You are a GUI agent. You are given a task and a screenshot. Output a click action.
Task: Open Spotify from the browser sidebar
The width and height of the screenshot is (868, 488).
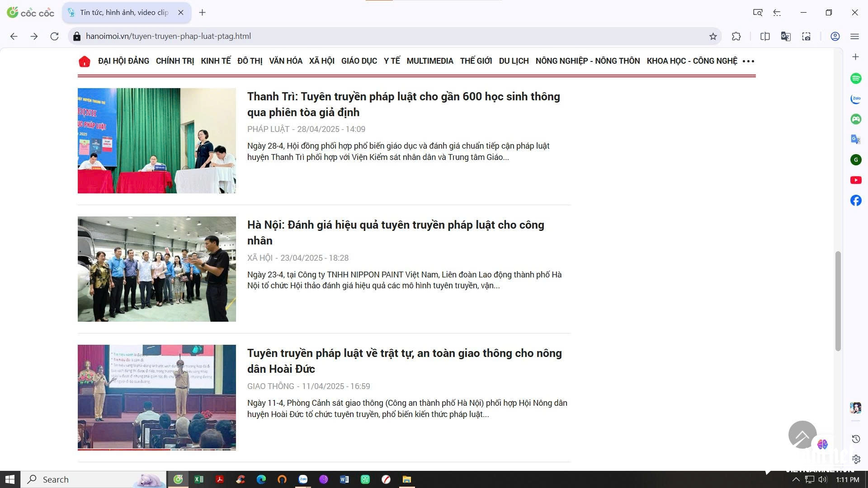tap(856, 78)
